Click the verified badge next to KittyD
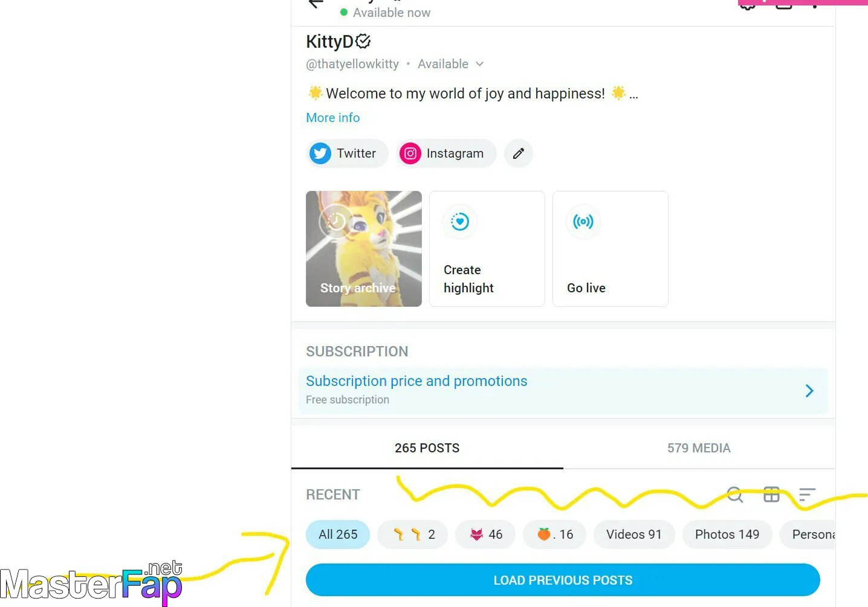The width and height of the screenshot is (868, 607). point(363,41)
